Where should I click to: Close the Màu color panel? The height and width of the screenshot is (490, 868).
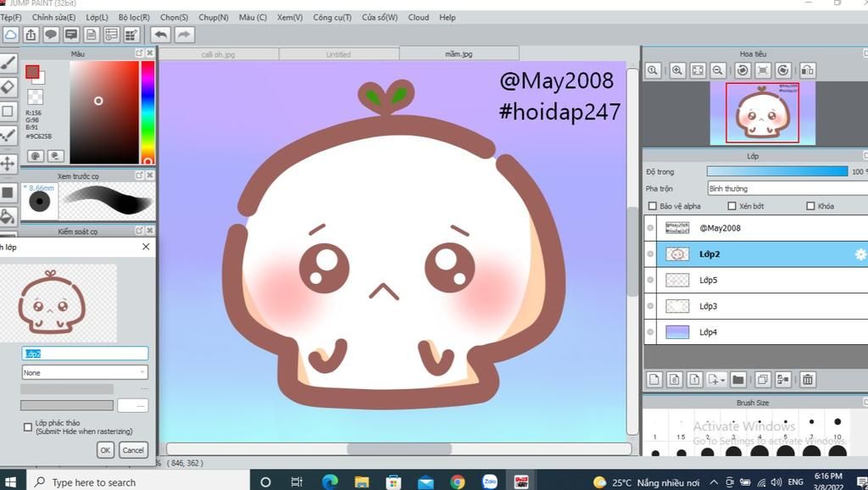[149, 53]
